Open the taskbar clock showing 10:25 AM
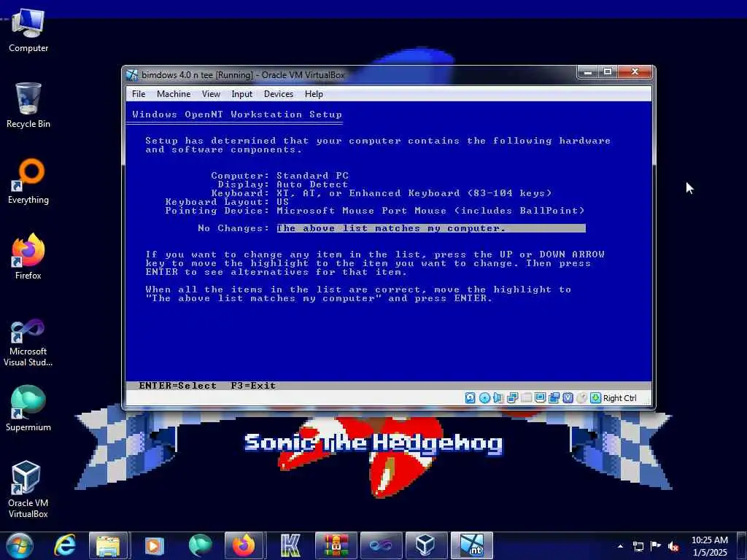 pyautogui.click(x=709, y=546)
